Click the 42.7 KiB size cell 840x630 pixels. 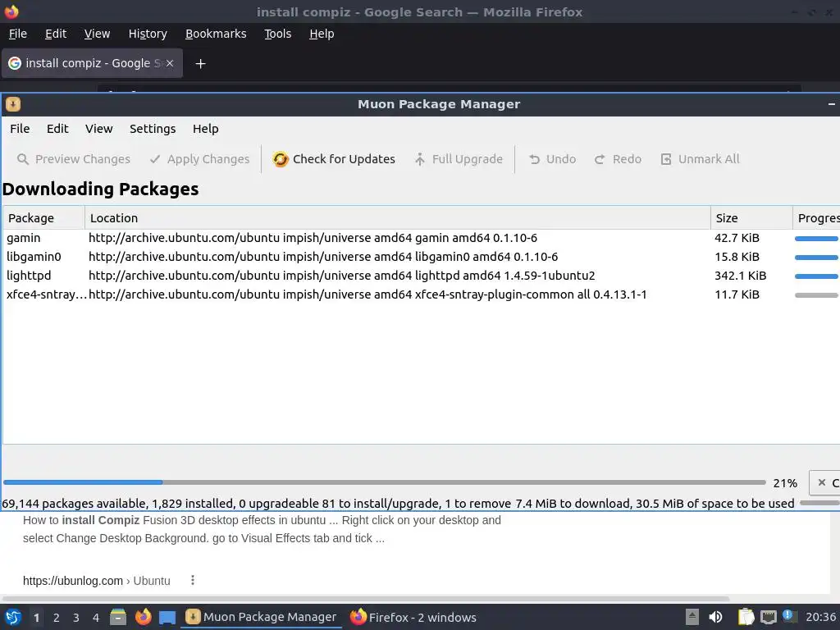pyautogui.click(x=737, y=238)
